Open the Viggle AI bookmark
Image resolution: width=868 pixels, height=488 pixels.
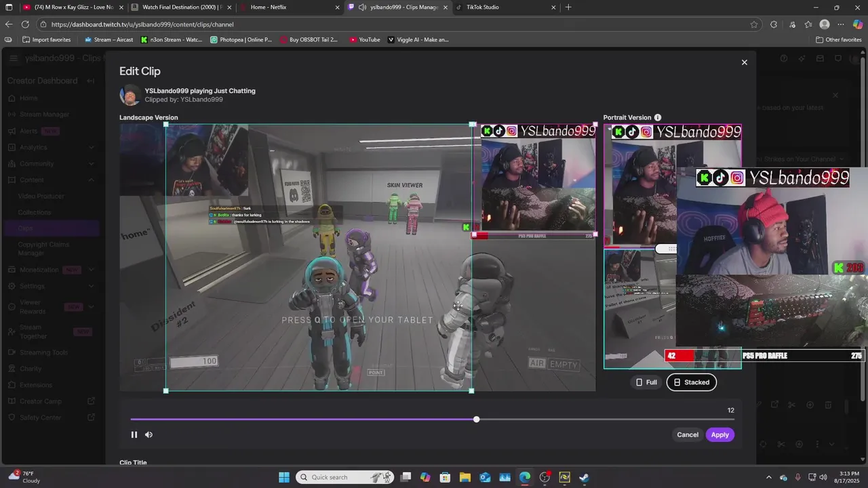tap(418, 40)
